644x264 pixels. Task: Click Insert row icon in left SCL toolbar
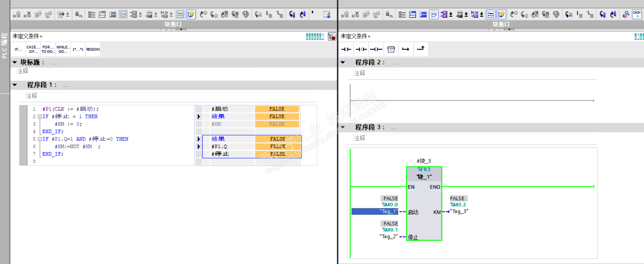(x=38, y=14)
